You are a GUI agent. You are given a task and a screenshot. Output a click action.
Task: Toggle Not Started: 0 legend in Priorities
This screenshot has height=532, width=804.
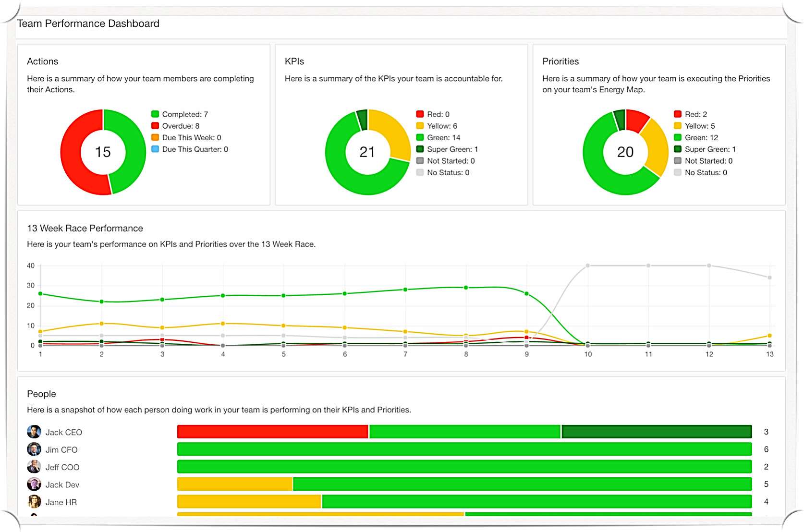[704, 161]
